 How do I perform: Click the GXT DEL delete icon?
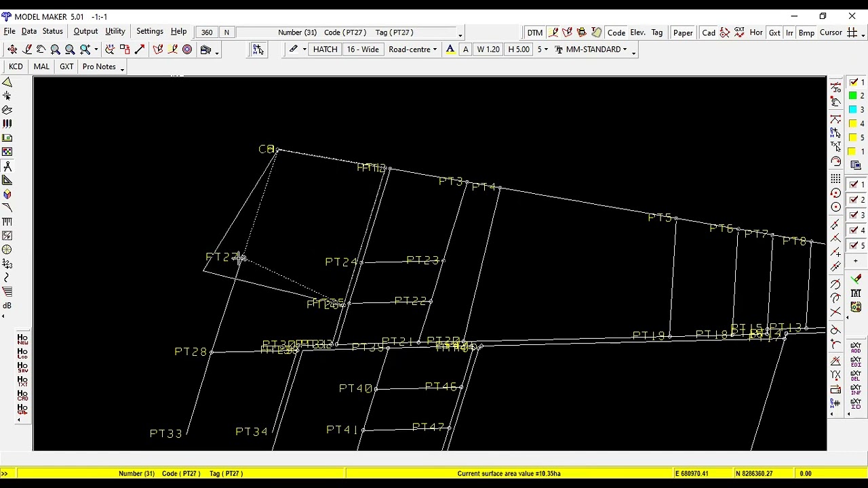pyautogui.click(x=856, y=376)
